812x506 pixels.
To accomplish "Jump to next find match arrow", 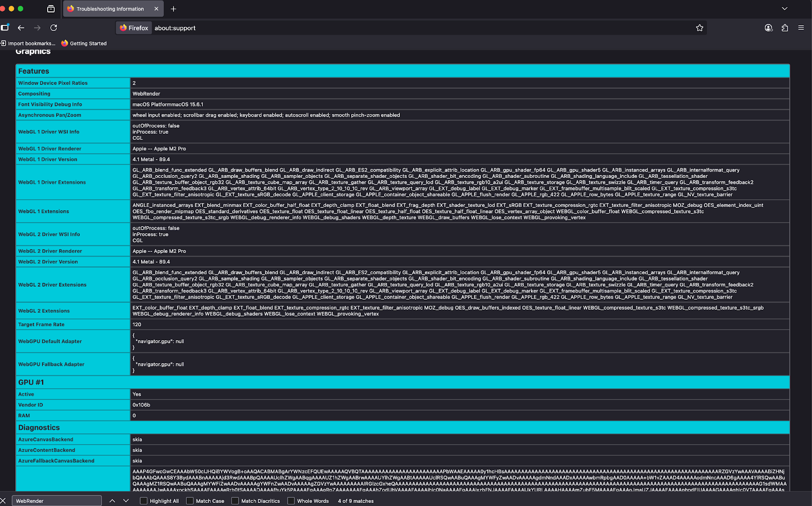I will (x=126, y=501).
